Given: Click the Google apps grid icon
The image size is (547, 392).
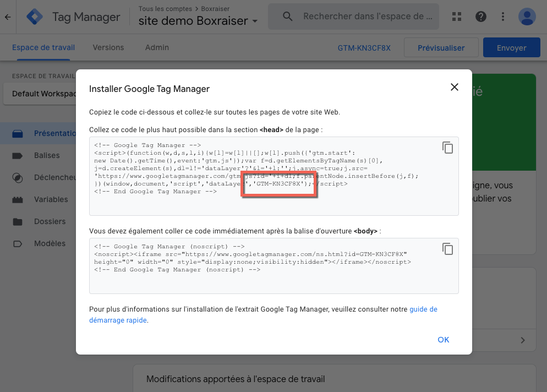Looking at the screenshot, I should [x=456, y=17].
